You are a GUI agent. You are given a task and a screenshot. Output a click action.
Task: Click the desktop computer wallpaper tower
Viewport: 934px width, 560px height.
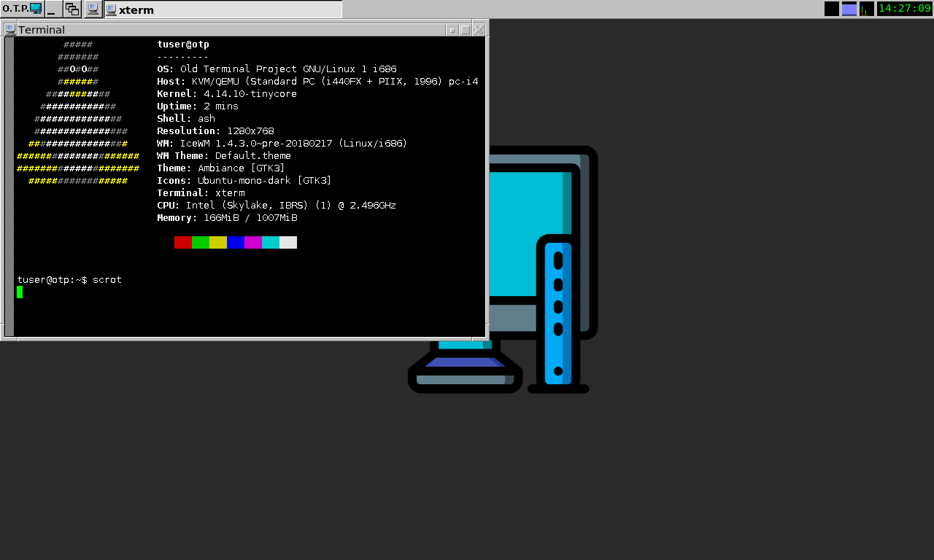pos(558,314)
